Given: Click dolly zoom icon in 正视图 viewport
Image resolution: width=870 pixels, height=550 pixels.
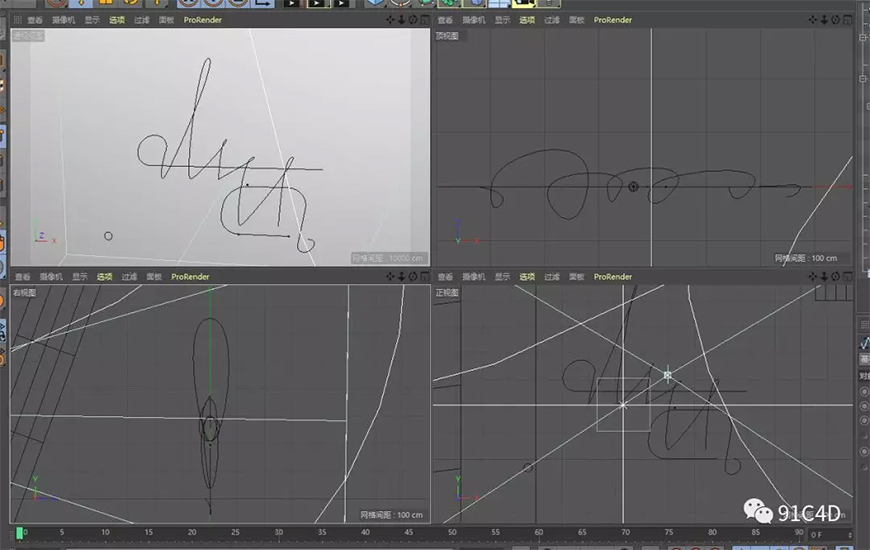Looking at the screenshot, I should [824, 276].
